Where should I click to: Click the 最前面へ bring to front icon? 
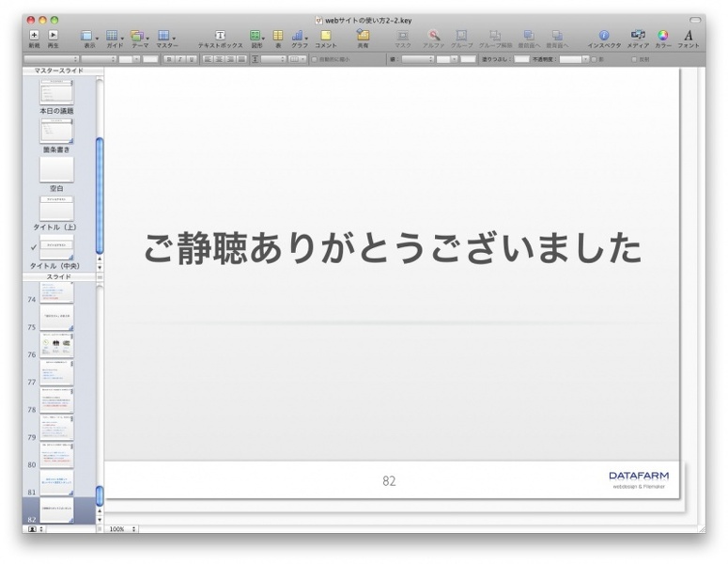coord(528,36)
